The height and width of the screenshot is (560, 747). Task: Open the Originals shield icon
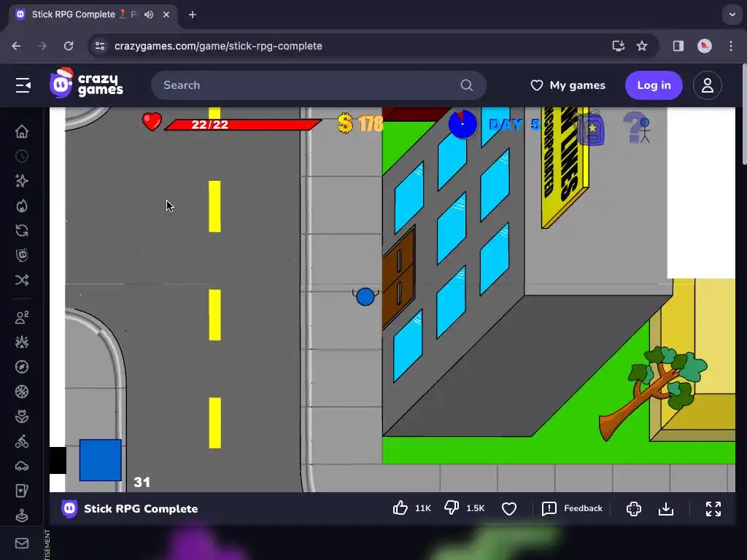pyautogui.click(x=22, y=255)
